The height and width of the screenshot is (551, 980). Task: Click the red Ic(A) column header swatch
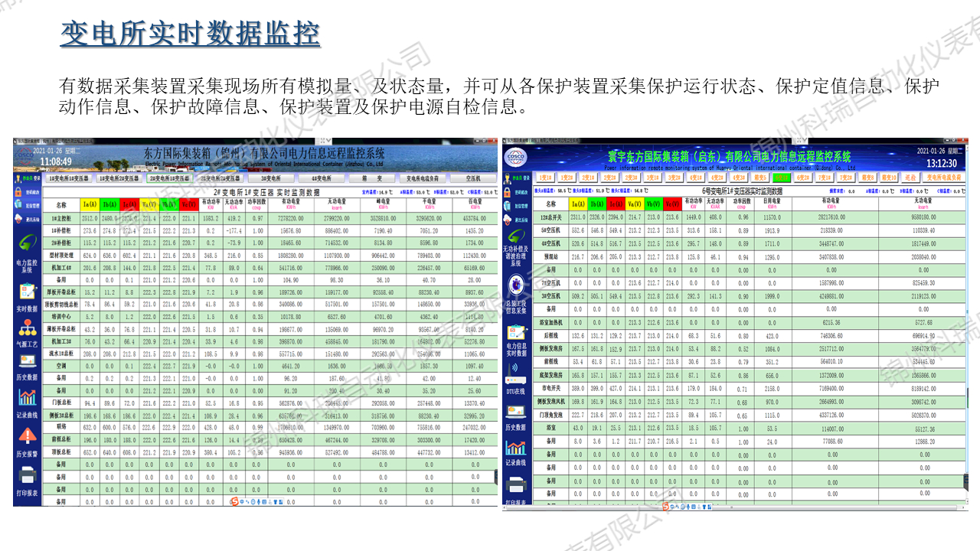coord(129,204)
